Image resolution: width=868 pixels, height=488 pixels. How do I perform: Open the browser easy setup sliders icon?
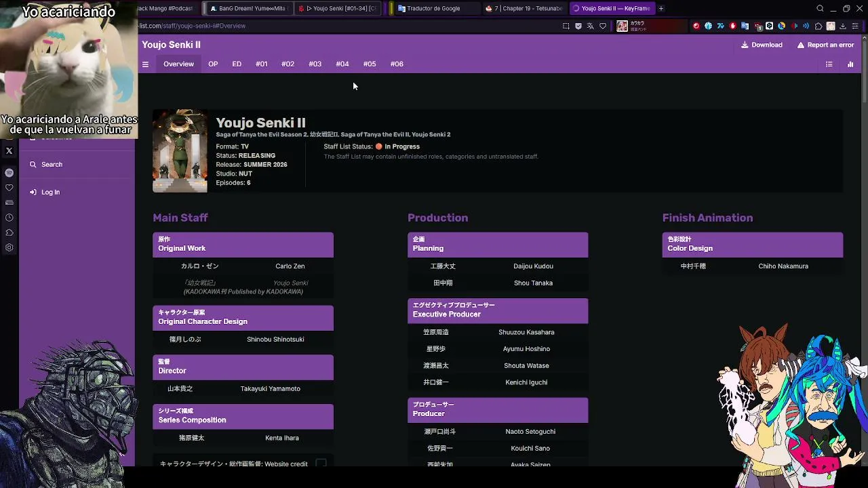855,26
